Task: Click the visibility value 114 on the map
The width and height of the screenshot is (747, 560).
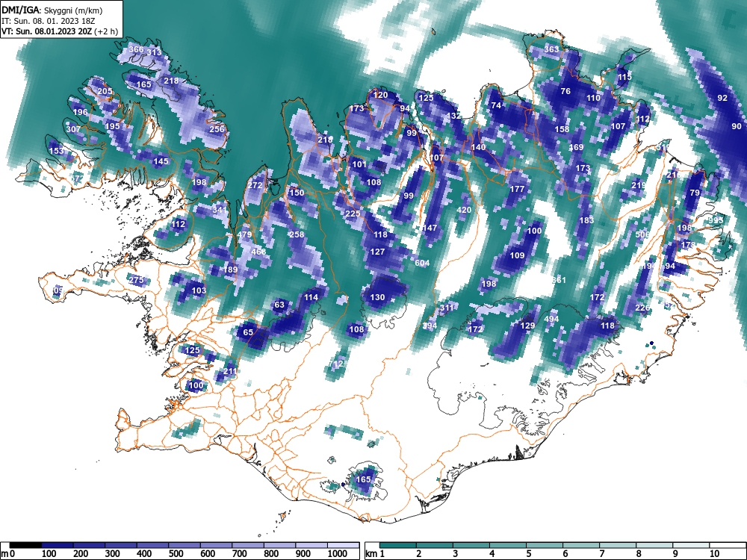Action: tap(311, 298)
